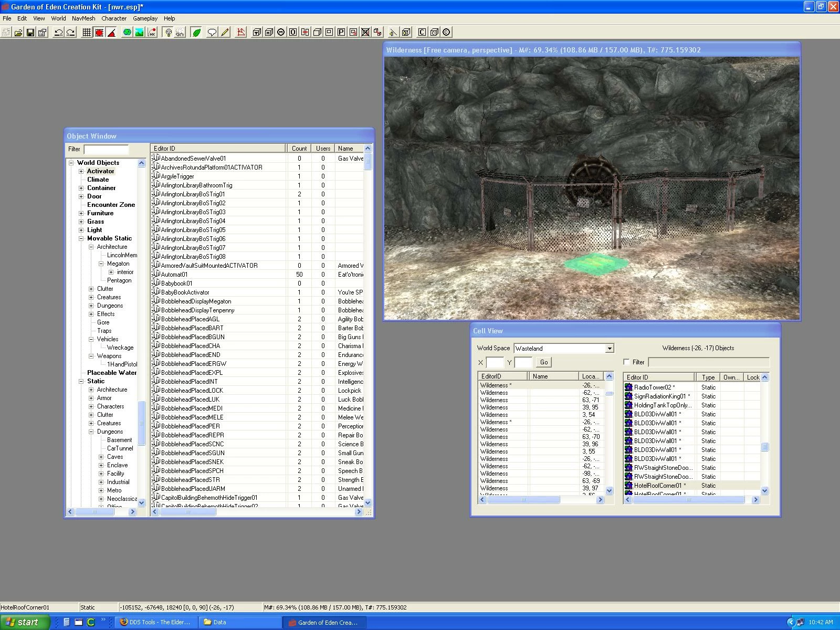
Task: Click the speech bubble dialogue icon
Action: [x=212, y=33]
